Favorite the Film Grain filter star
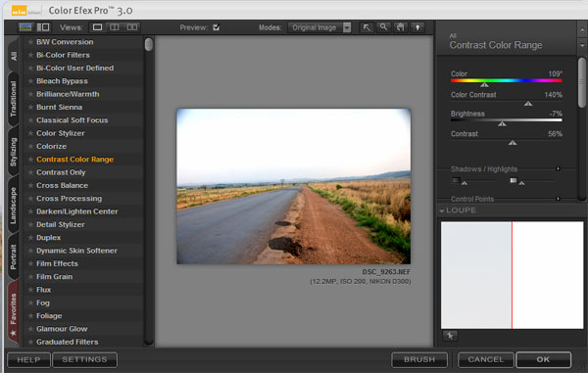The width and height of the screenshot is (588, 373). tap(30, 277)
